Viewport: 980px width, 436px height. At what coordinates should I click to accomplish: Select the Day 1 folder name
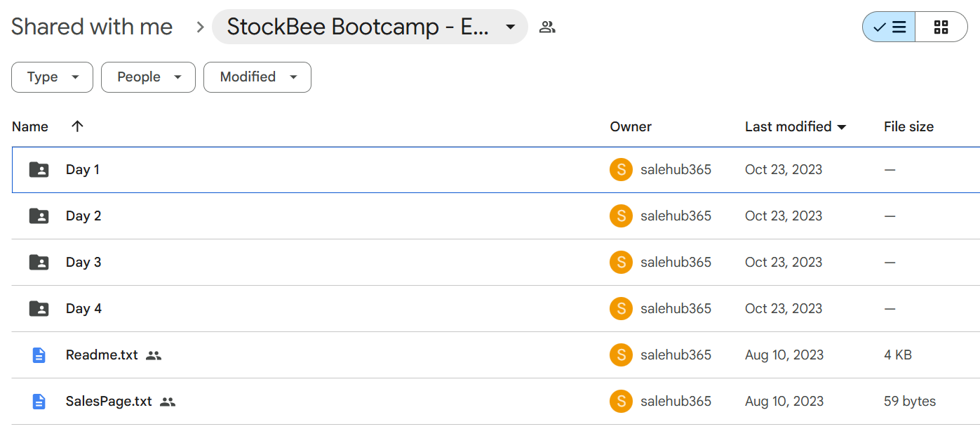coord(83,169)
